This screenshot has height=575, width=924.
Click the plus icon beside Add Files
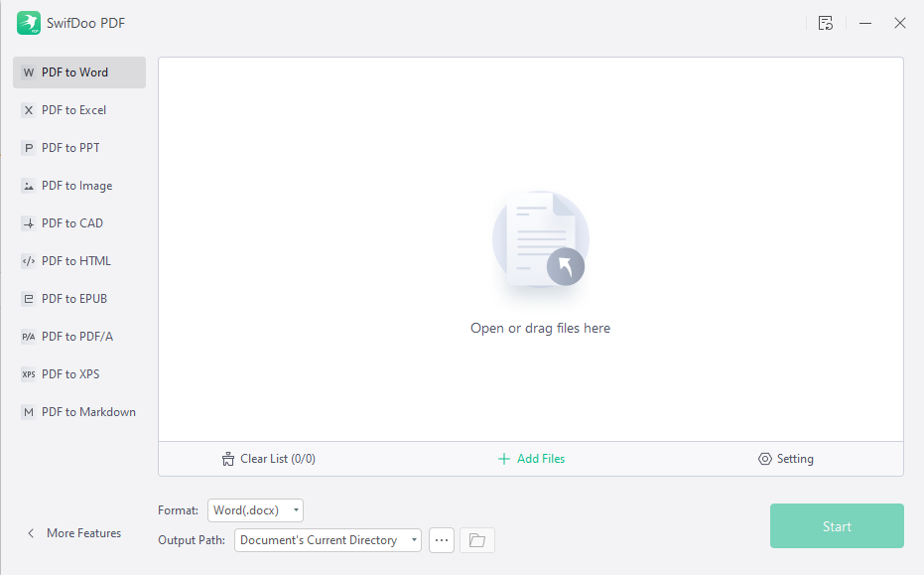pyautogui.click(x=504, y=459)
